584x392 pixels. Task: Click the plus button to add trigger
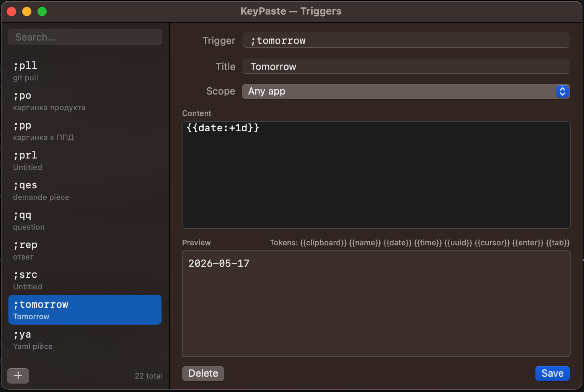[x=18, y=376]
